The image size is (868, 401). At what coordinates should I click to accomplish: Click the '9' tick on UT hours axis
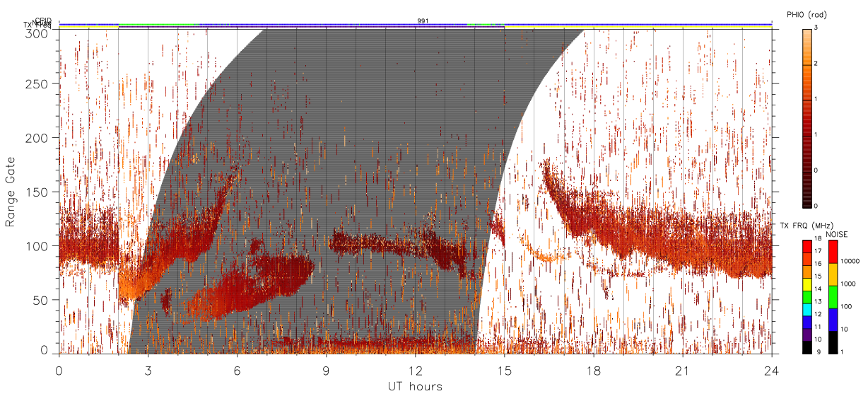326,371
